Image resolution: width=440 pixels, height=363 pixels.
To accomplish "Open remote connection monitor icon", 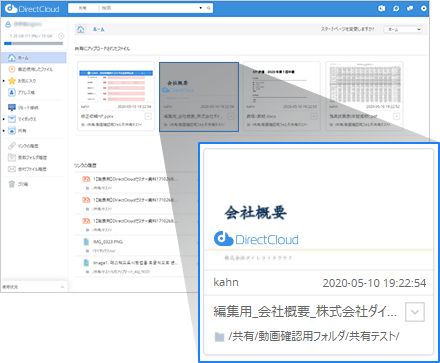I will coord(12,107).
